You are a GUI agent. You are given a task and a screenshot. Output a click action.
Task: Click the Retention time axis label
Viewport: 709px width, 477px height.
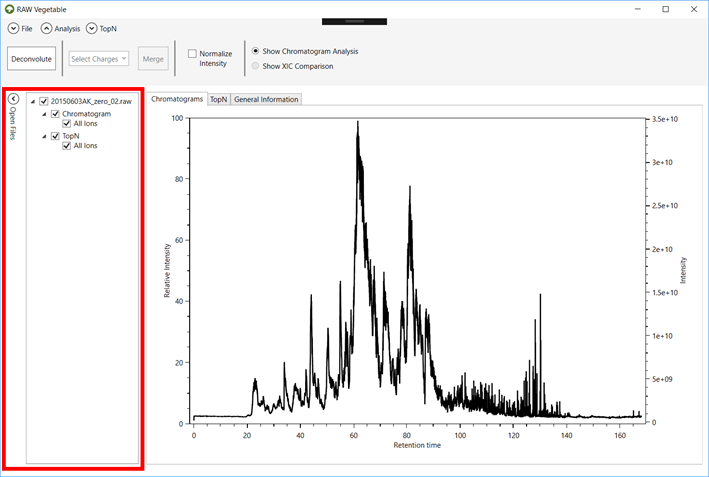click(417, 445)
